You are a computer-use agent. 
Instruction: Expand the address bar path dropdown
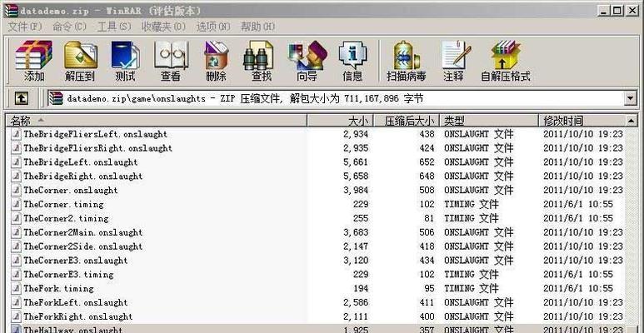(x=630, y=98)
